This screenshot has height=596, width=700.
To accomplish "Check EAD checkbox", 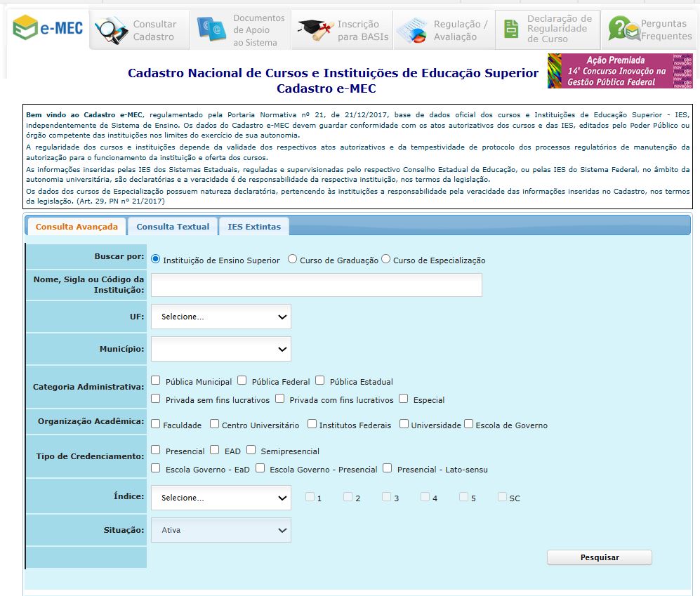I will pyautogui.click(x=214, y=450).
